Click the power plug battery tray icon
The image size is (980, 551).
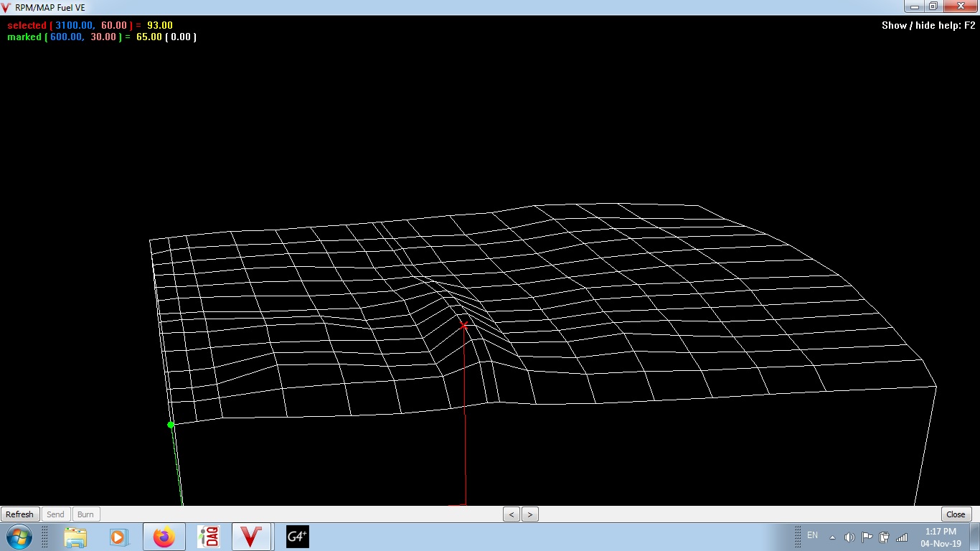884,537
